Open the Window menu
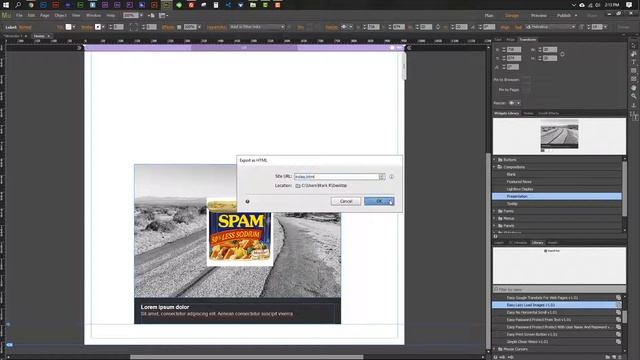This screenshot has height=360, width=640. pos(93,16)
